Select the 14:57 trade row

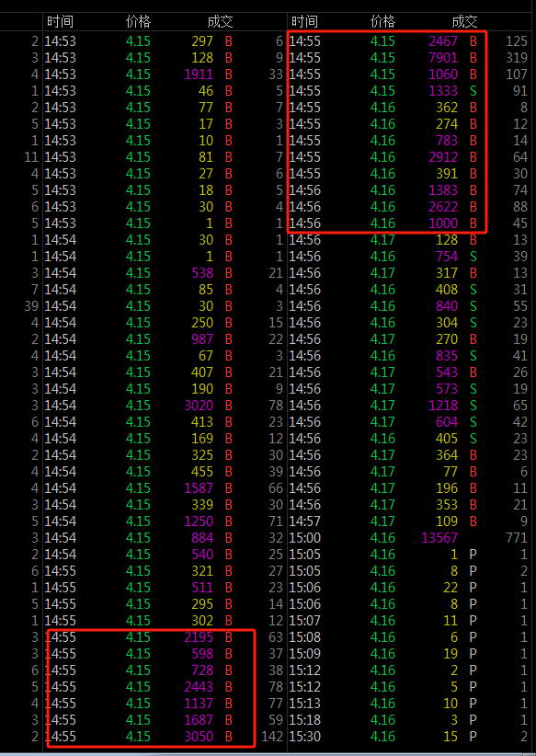coord(409,521)
